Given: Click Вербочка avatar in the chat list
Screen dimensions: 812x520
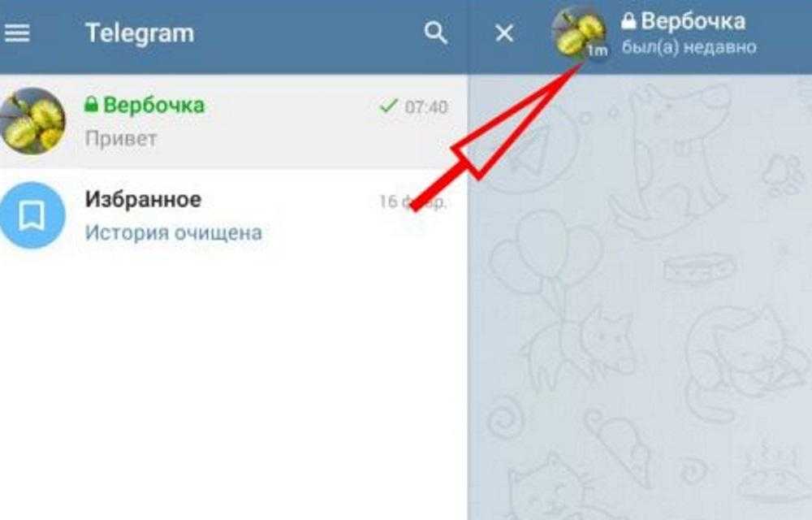Looking at the screenshot, I should click(x=32, y=121).
